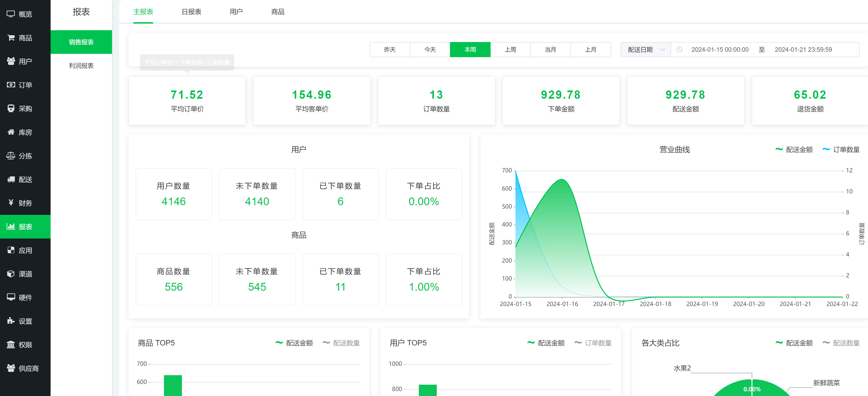Click the products 未下单数量 545 tile
Image resolution: width=868 pixels, height=396 pixels.
(x=257, y=280)
